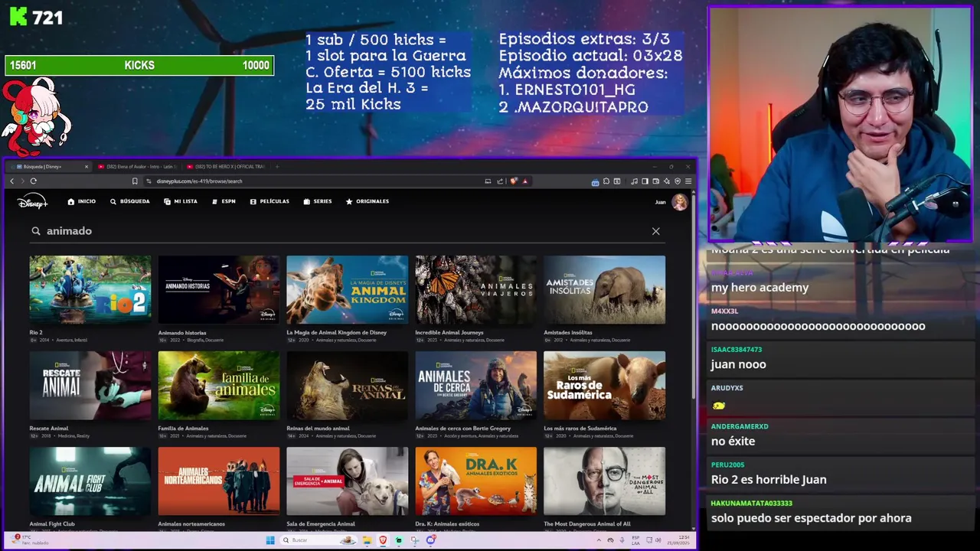Open Los más raros de Sudamérica thumbnail
The height and width of the screenshot is (551, 980).
[605, 385]
